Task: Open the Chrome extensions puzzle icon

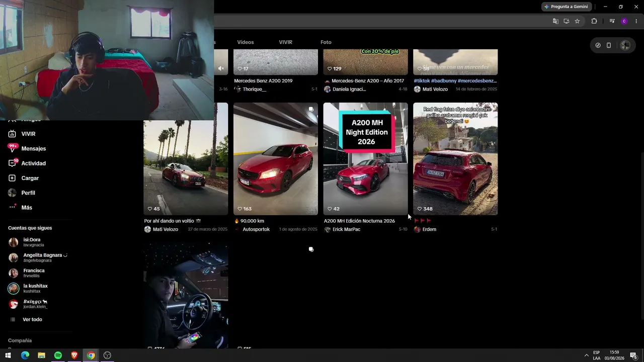Action: (x=594, y=21)
